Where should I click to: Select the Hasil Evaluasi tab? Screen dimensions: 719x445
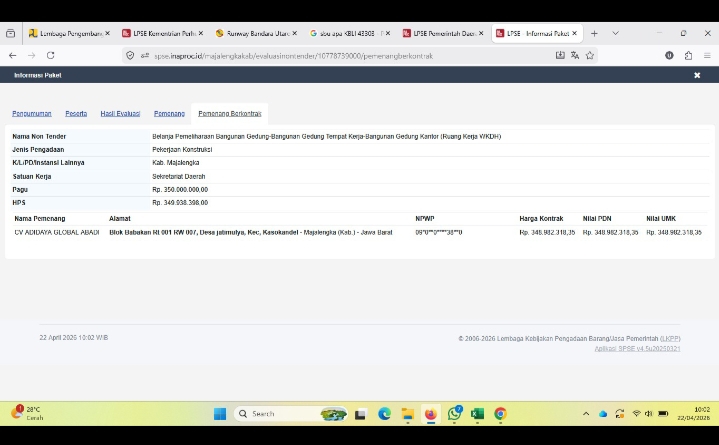coord(120,114)
